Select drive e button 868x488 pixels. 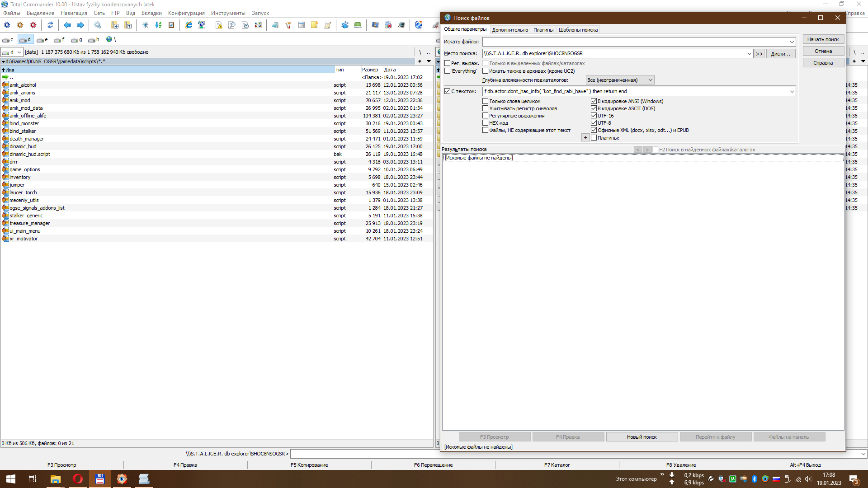pos(42,40)
